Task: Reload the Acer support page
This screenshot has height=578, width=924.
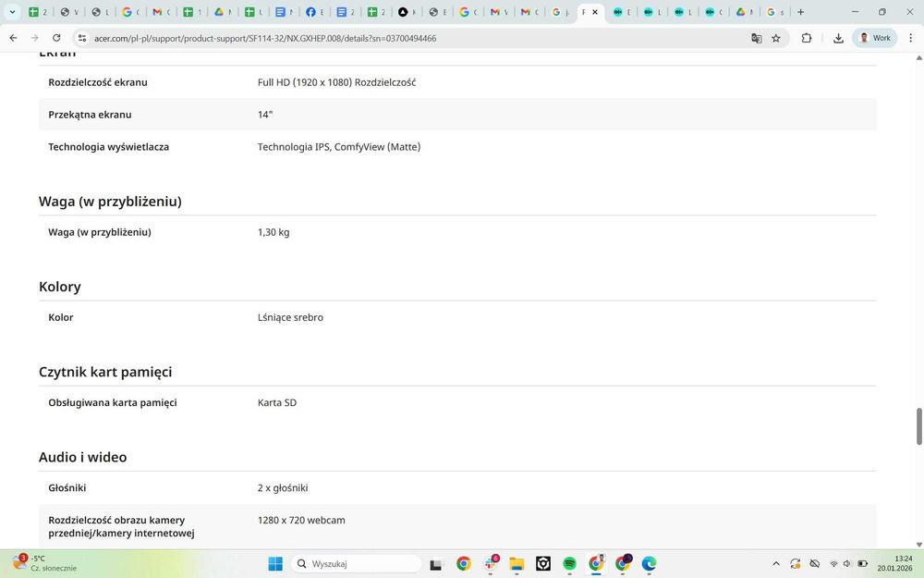Action: click(x=56, y=38)
